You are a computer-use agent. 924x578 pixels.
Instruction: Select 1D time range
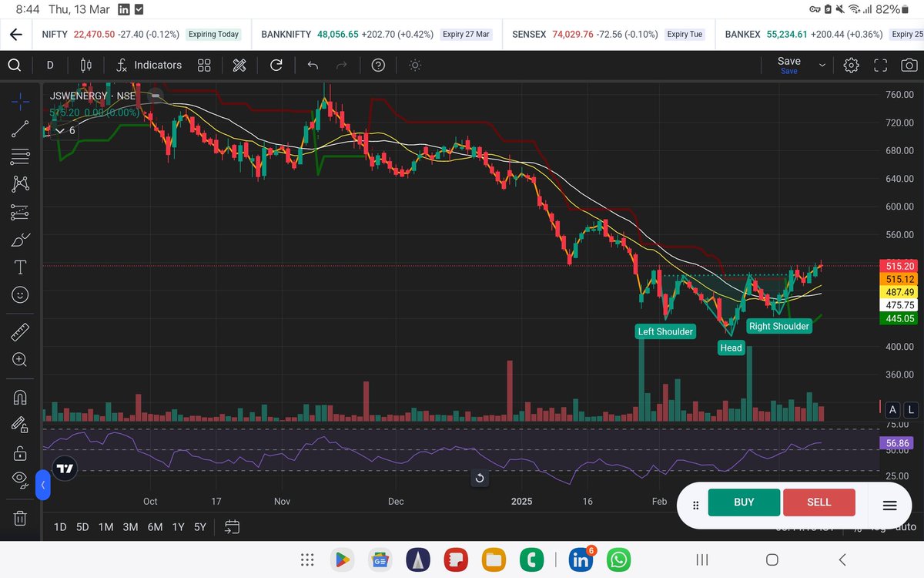click(x=60, y=527)
